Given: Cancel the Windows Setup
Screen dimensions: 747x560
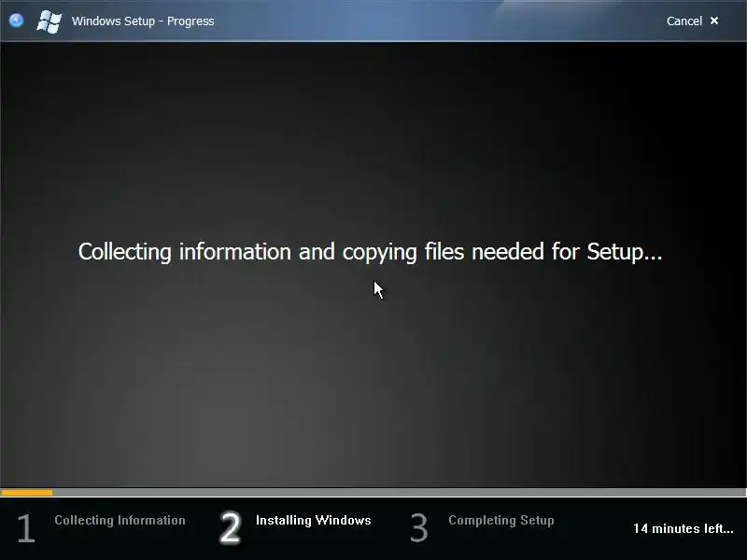Looking at the screenshot, I should tap(684, 21).
